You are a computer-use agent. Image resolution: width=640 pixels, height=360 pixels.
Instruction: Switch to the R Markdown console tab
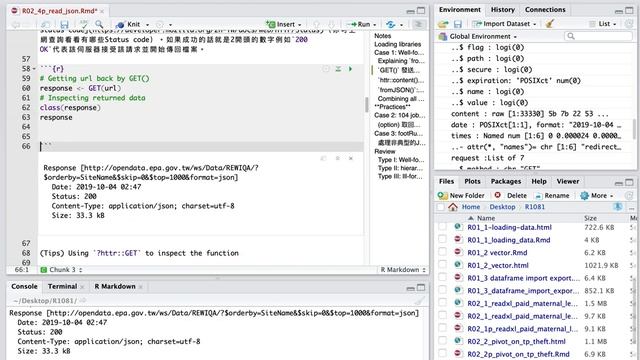tap(115, 287)
